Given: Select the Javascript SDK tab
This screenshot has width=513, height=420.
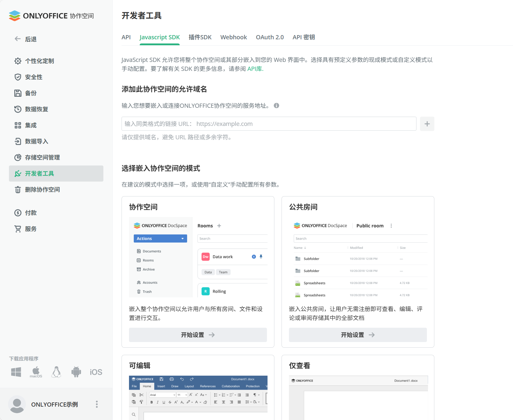Looking at the screenshot, I should click(x=160, y=37).
